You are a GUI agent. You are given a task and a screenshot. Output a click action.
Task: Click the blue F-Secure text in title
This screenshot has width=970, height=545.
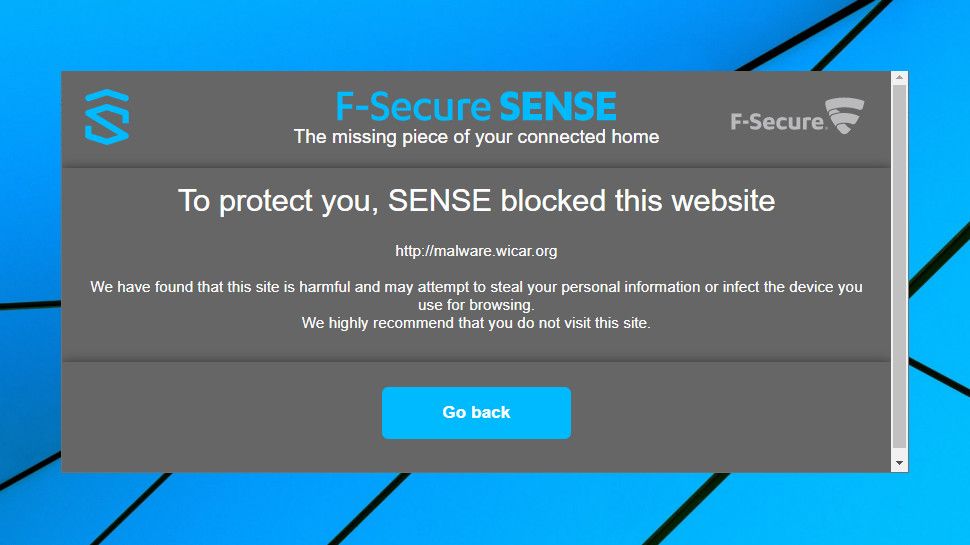pyautogui.click(x=413, y=107)
